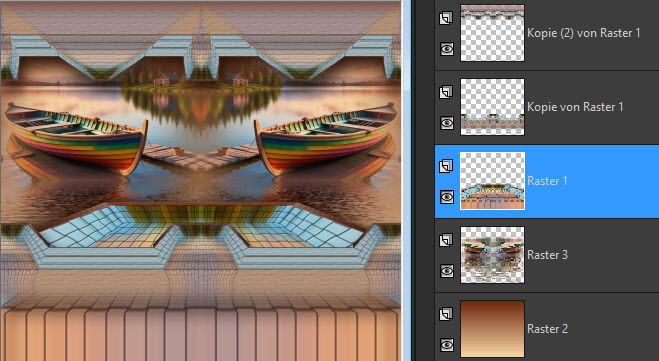
Task: Click the raster layer icon on Raster 1
Action: click(x=446, y=166)
